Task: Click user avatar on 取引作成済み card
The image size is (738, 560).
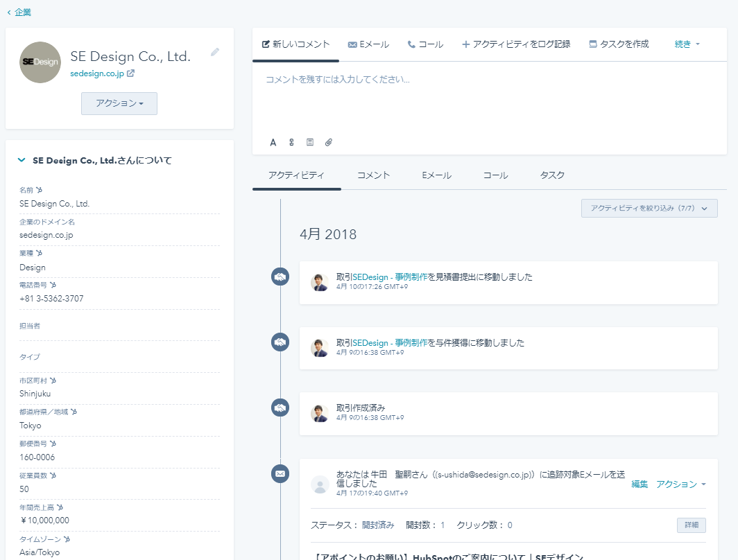Action: point(320,413)
